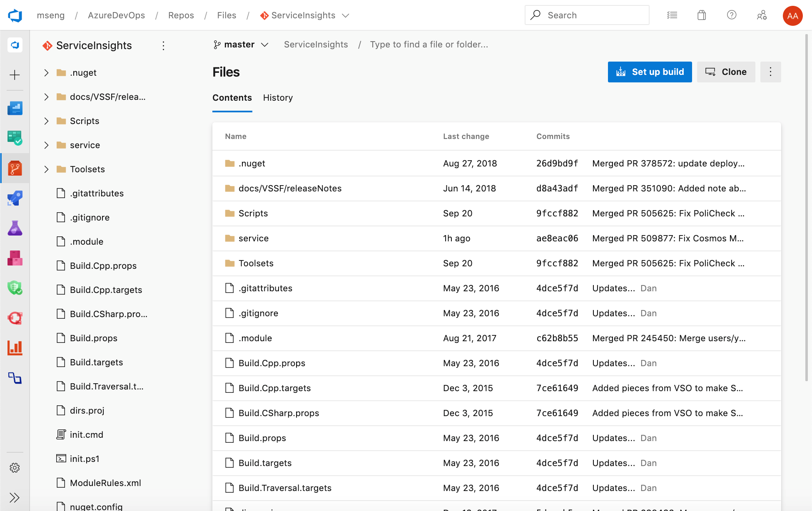812x511 pixels.
Task: Click the ServiceInsights repo dropdown chevron
Action: tap(349, 15)
